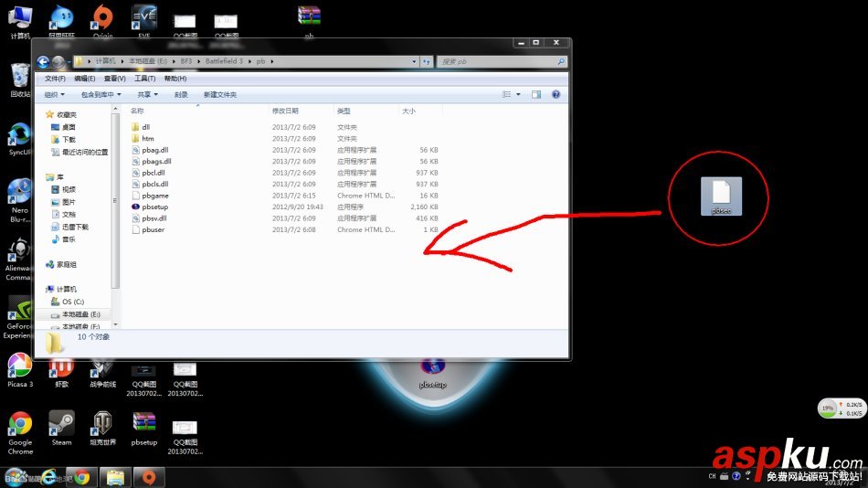The height and width of the screenshot is (488, 868).
Task: Open the 查看(V) menu
Action: click(114, 79)
